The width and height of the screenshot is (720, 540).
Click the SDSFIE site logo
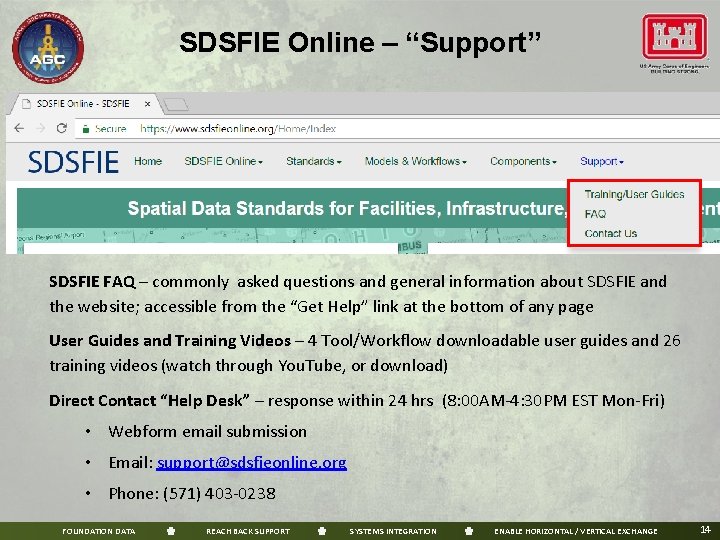click(73, 162)
